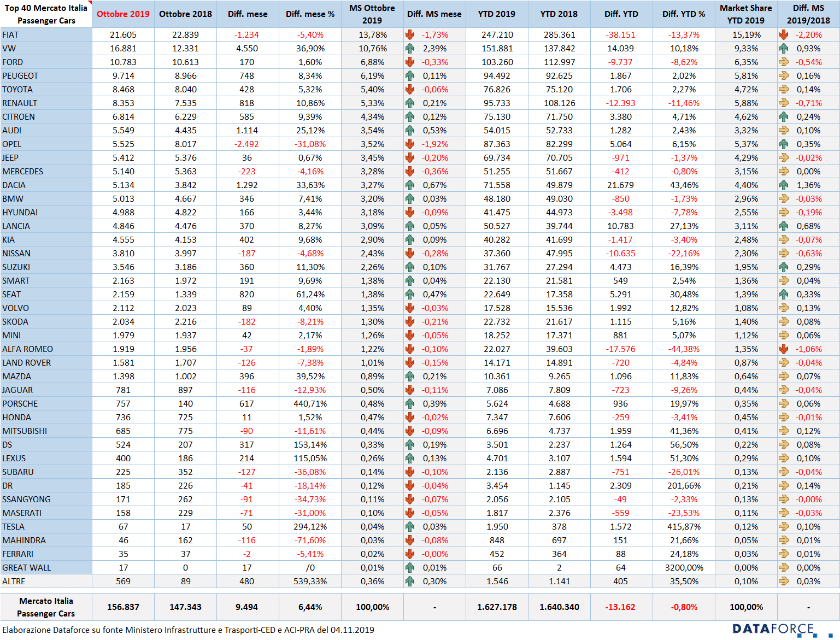The image size is (840, 640).
Task: Click the MERCEDES brand row label
Action: tap(22, 171)
